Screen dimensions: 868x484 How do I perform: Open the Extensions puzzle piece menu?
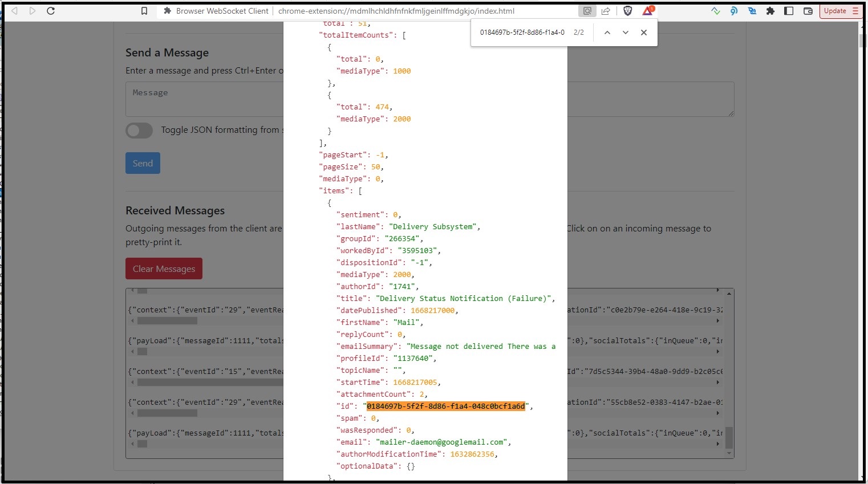point(770,11)
